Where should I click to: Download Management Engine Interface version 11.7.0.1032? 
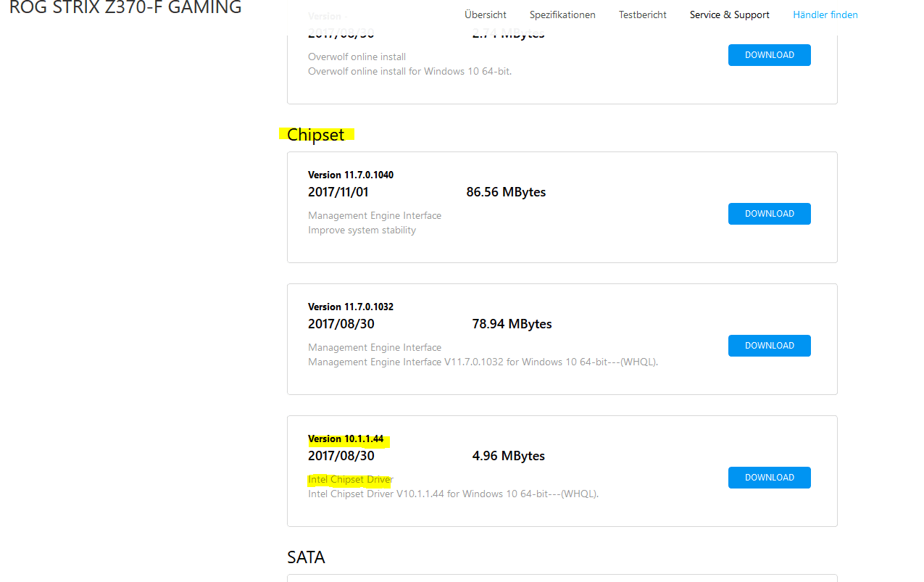click(770, 346)
